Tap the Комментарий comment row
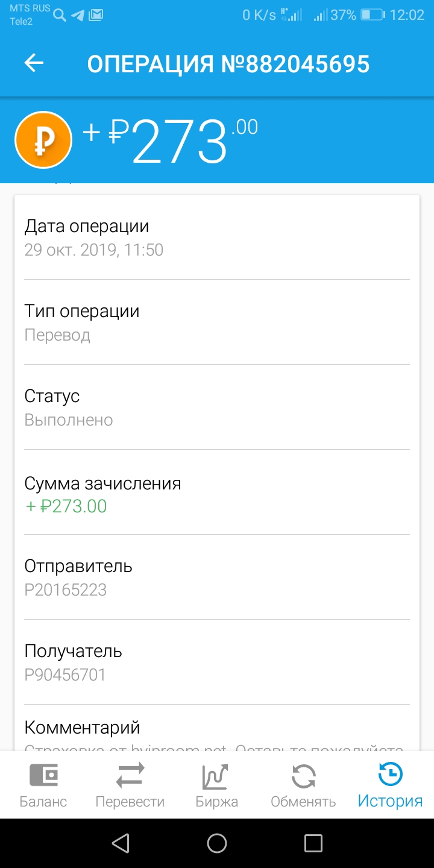434x868 pixels. point(217,729)
